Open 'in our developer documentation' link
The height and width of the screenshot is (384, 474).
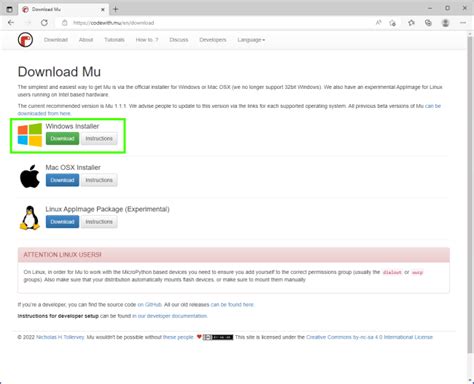coord(169,316)
